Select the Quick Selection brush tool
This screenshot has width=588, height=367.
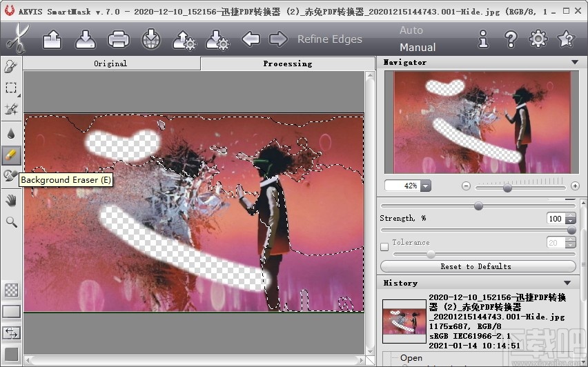pyautogui.click(x=11, y=67)
